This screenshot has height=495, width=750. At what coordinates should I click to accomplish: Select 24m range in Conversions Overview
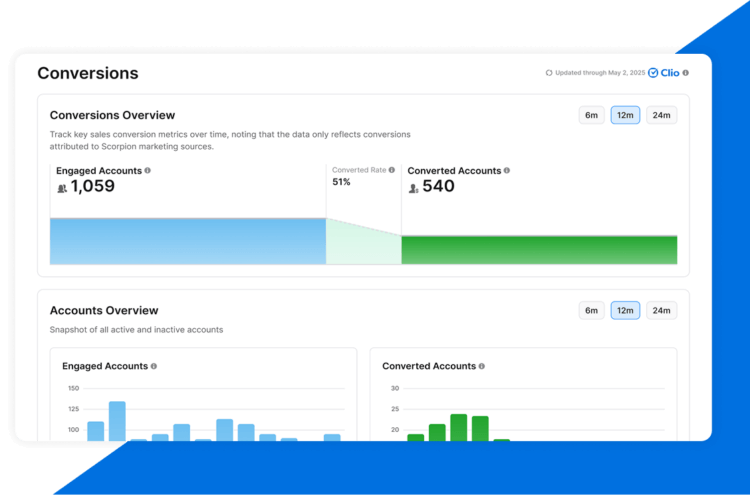pyautogui.click(x=661, y=115)
